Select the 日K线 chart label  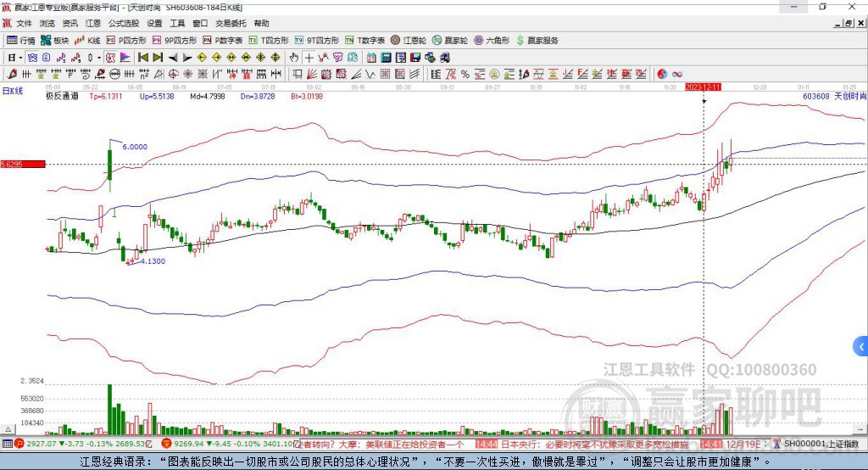(x=13, y=91)
